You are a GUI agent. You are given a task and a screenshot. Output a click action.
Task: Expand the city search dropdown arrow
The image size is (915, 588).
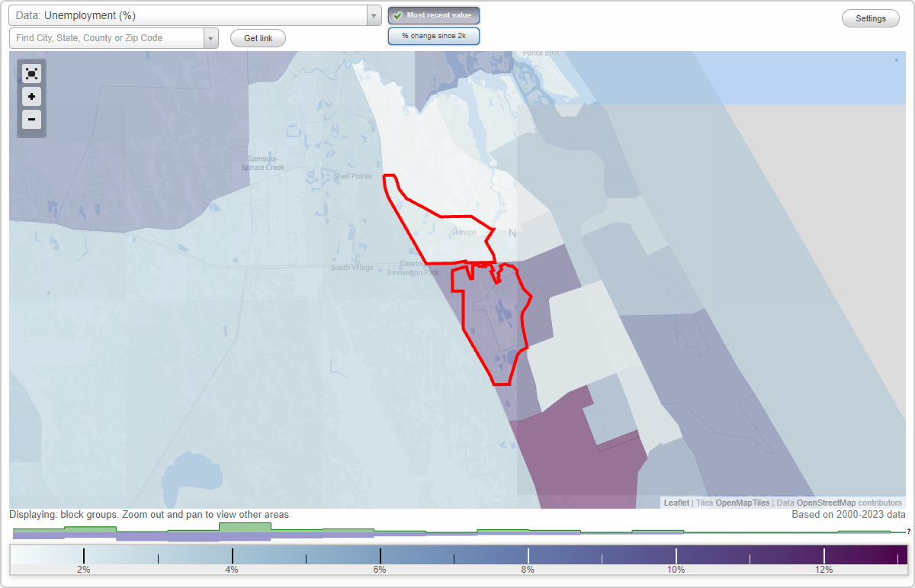[x=211, y=37]
